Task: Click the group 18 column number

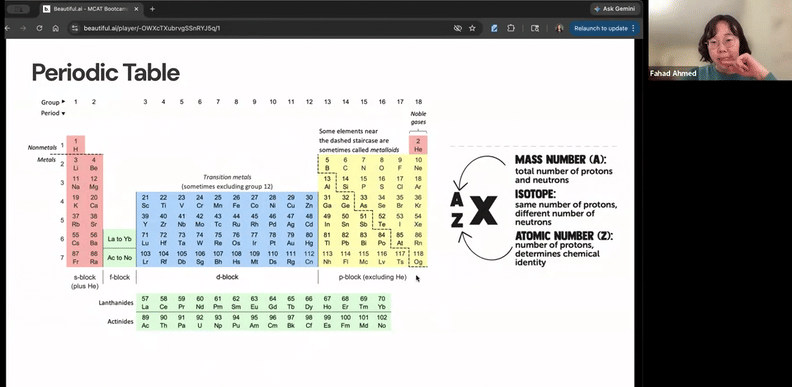Action: click(418, 102)
